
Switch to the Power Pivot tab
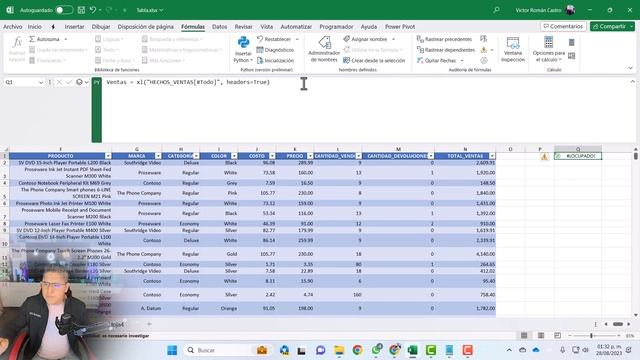(x=400, y=27)
